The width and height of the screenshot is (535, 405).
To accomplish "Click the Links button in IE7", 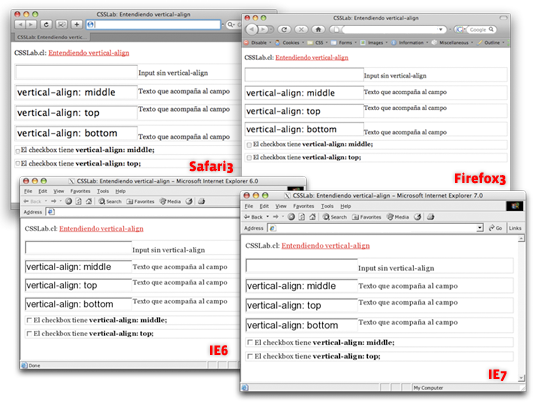I will pos(515,228).
